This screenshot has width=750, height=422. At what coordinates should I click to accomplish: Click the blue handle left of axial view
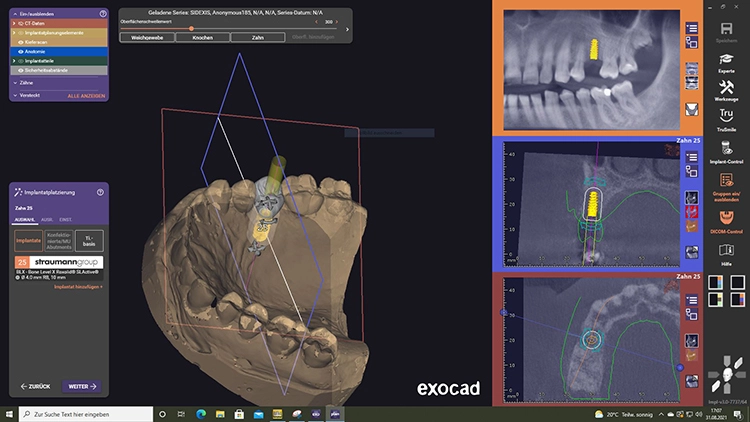(503, 312)
